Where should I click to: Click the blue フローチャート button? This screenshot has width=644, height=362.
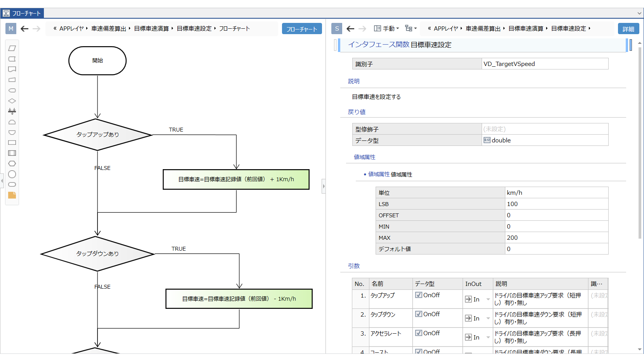click(x=301, y=29)
